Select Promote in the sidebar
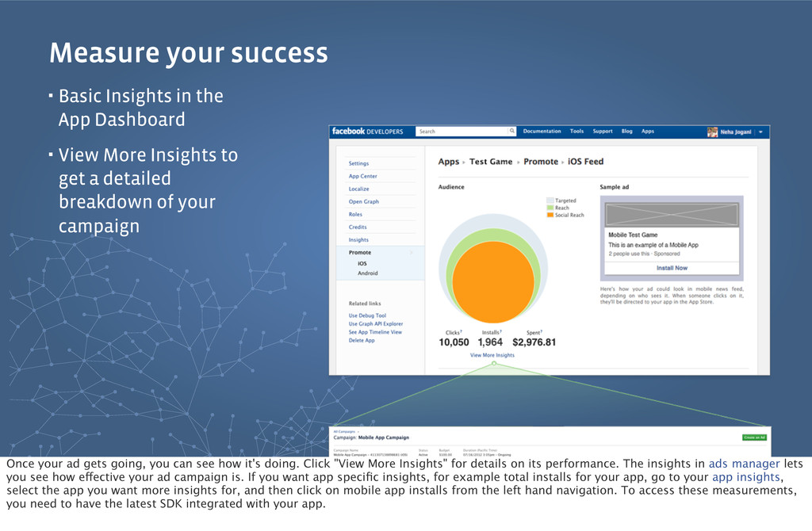The width and height of the screenshot is (812, 531). tap(359, 253)
